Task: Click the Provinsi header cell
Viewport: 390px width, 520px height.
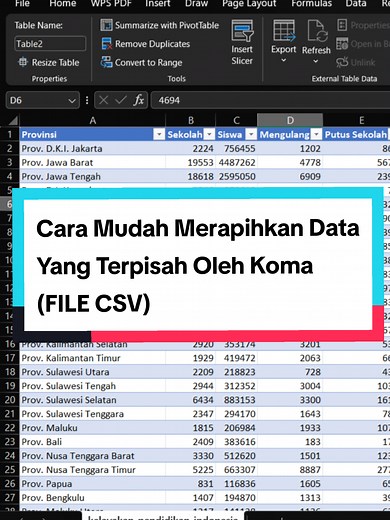Action: point(92,134)
